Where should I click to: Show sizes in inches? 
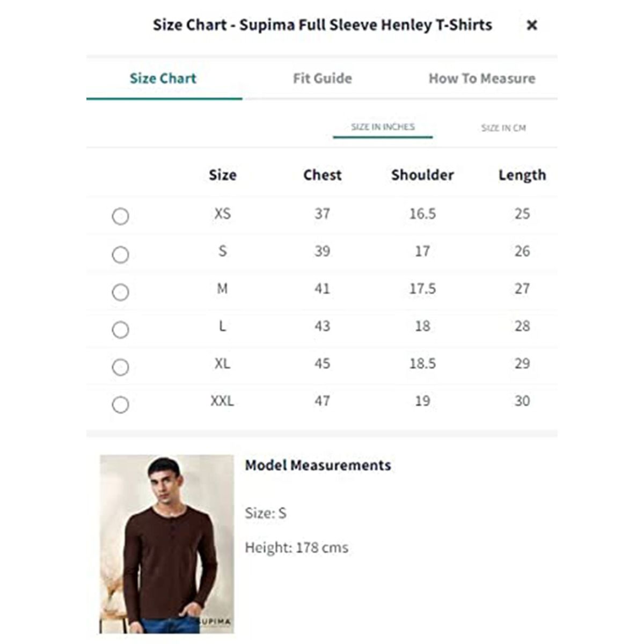[383, 127]
